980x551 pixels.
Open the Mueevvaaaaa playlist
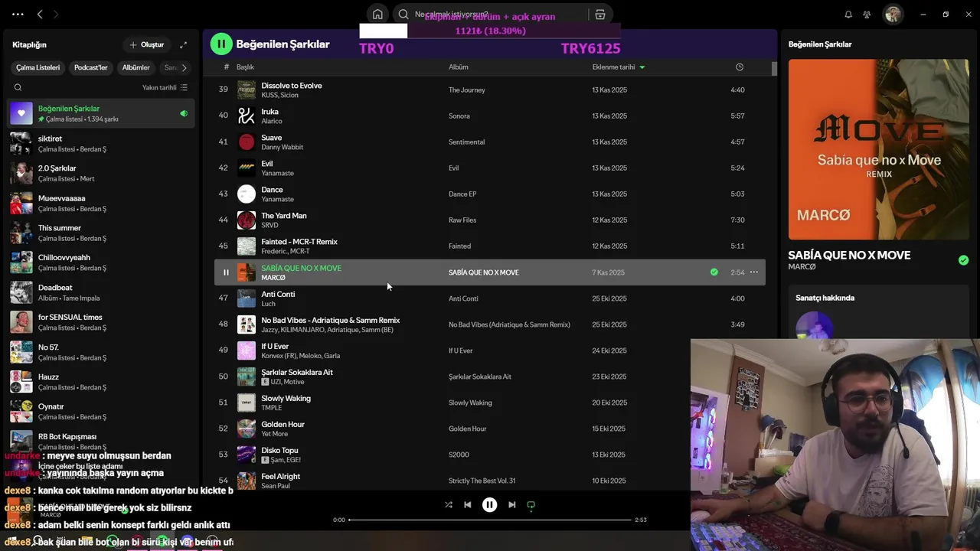100,203
